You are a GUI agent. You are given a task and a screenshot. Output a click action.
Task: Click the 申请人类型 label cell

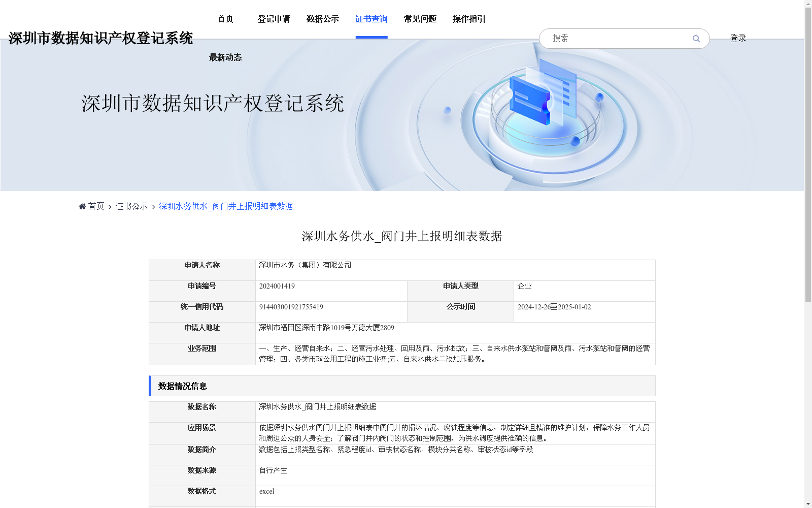pyautogui.click(x=461, y=291)
